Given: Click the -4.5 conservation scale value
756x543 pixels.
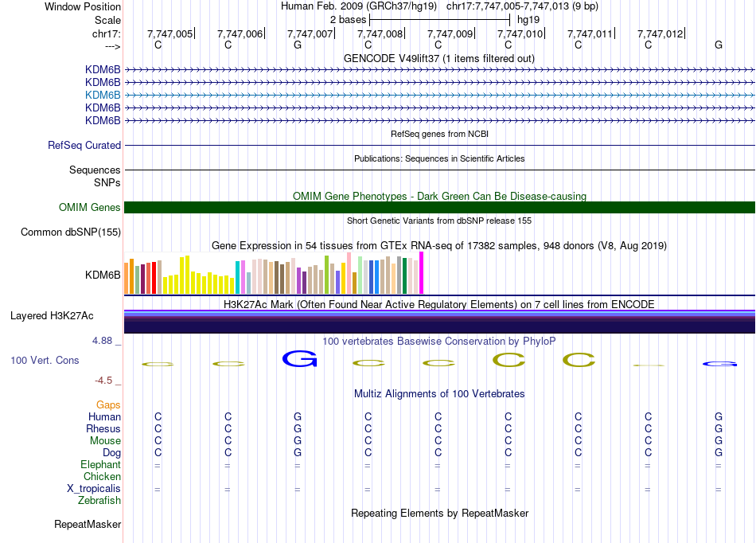Looking at the screenshot, I should click(x=103, y=381).
